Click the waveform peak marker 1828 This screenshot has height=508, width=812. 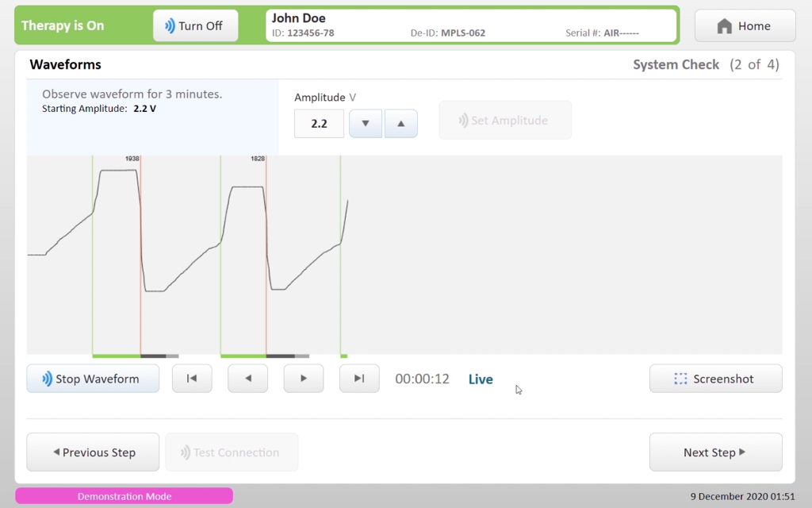tap(258, 159)
